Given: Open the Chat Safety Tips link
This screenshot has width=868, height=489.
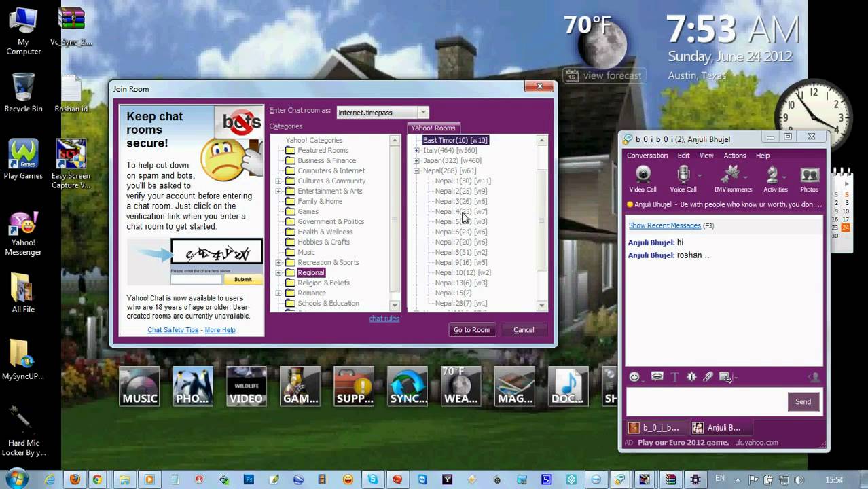Looking at the screenshot, I should (173, 330).
